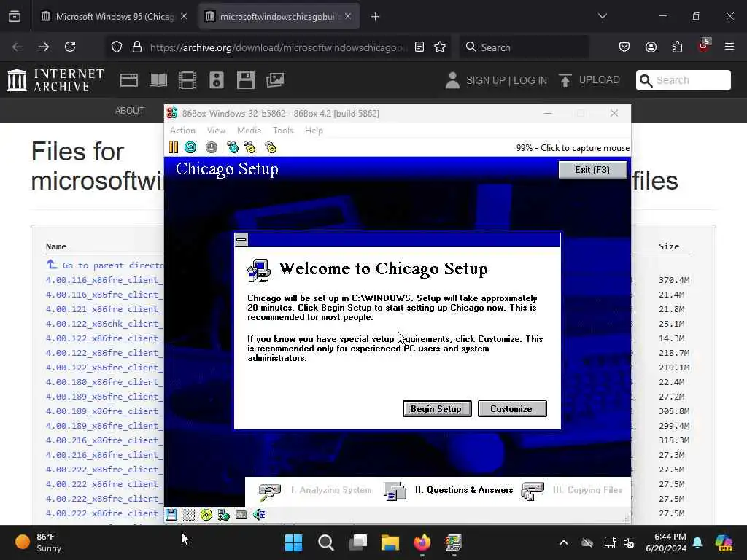The image size is (747, 560).
Task: Click the archive.org URL address bar
Action: tap(278, 47)
